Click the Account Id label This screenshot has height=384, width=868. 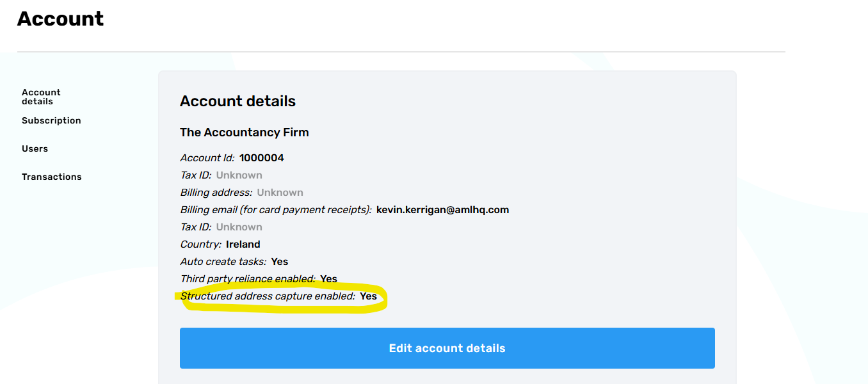[x=207, y=158]
